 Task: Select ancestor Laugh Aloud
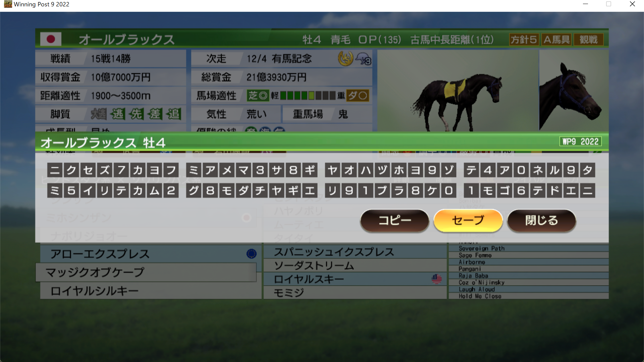(x=529, y=289)
